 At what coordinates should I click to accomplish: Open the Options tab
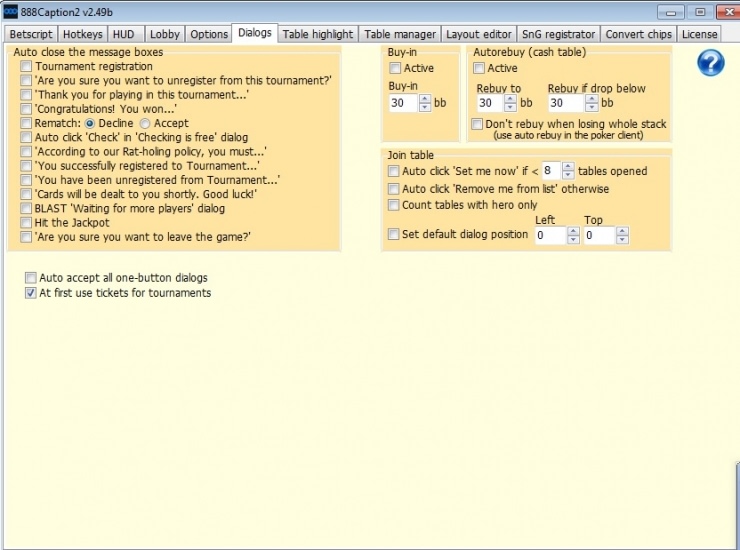[209, 34]
